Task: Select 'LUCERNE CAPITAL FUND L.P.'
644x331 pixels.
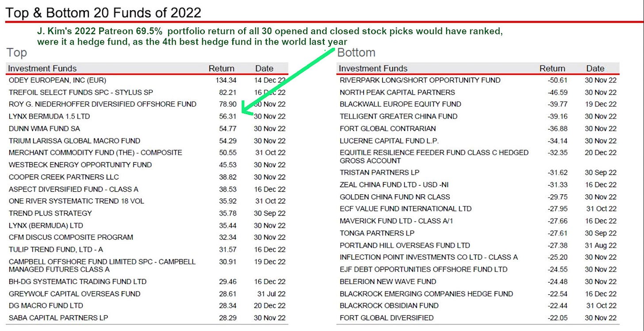Action: (x=388, y=141)
